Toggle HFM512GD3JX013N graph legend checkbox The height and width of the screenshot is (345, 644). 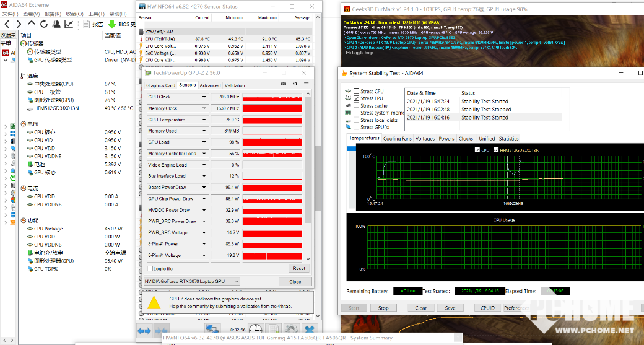coord(496,150)
